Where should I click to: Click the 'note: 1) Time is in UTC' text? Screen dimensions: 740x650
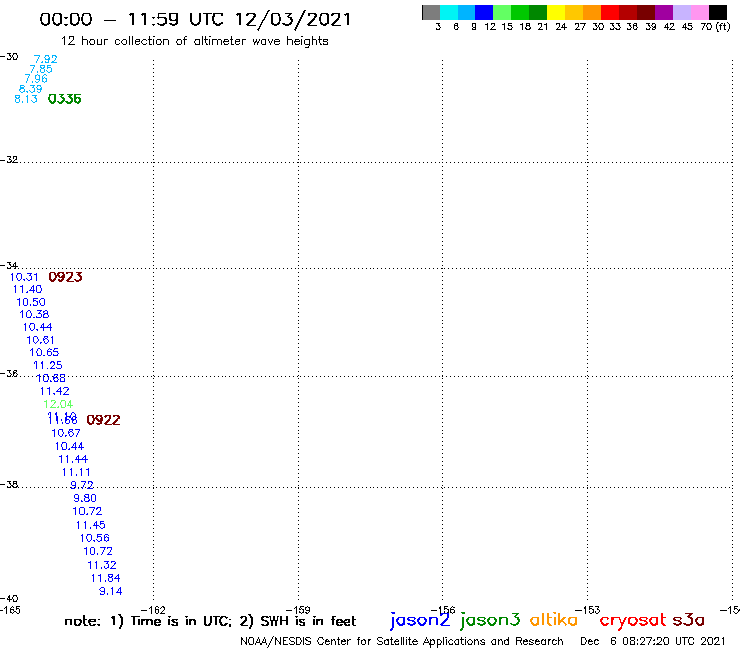pos(148,621)
